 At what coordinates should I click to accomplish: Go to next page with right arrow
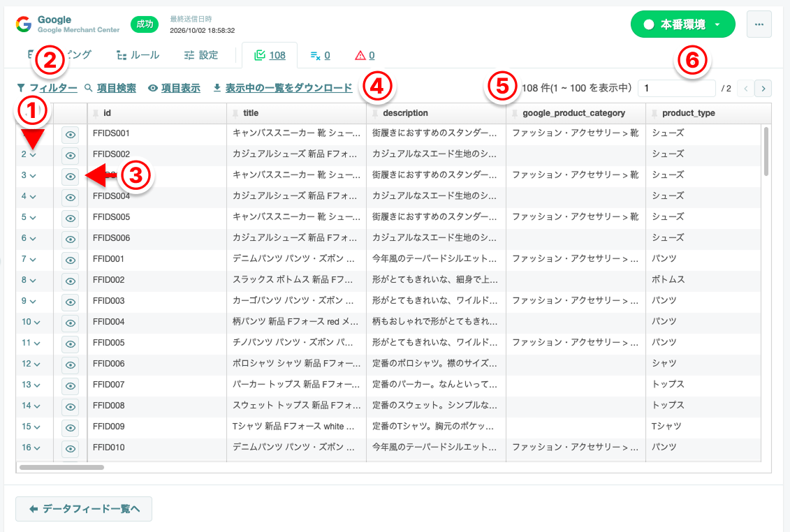pyautogui.click(x=763, y=88)
